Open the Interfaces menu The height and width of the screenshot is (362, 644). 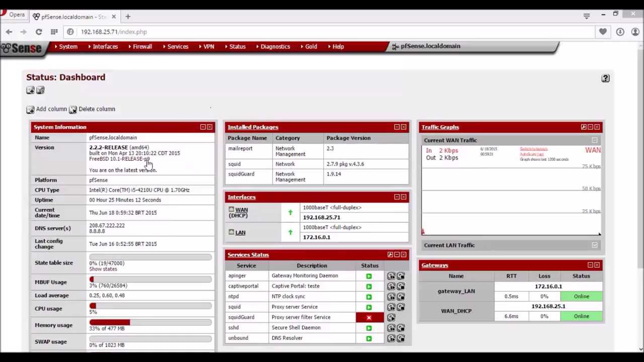click(105, 46)
